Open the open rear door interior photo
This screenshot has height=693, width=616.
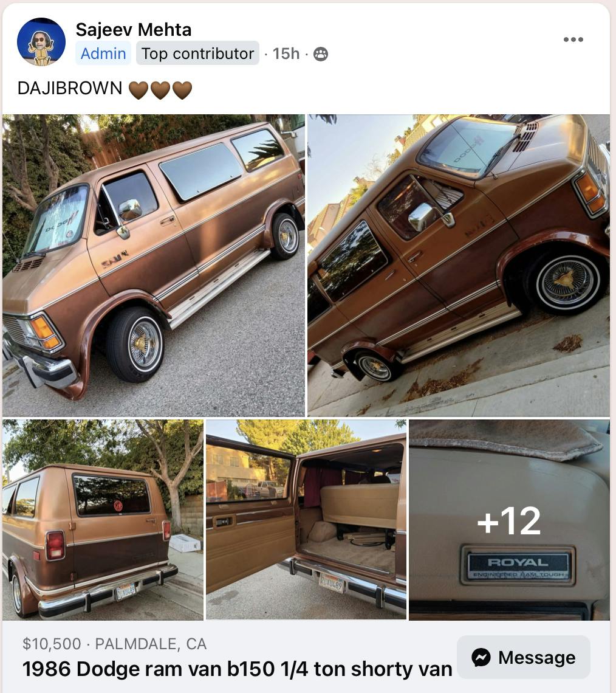click(x=306, y=519)
